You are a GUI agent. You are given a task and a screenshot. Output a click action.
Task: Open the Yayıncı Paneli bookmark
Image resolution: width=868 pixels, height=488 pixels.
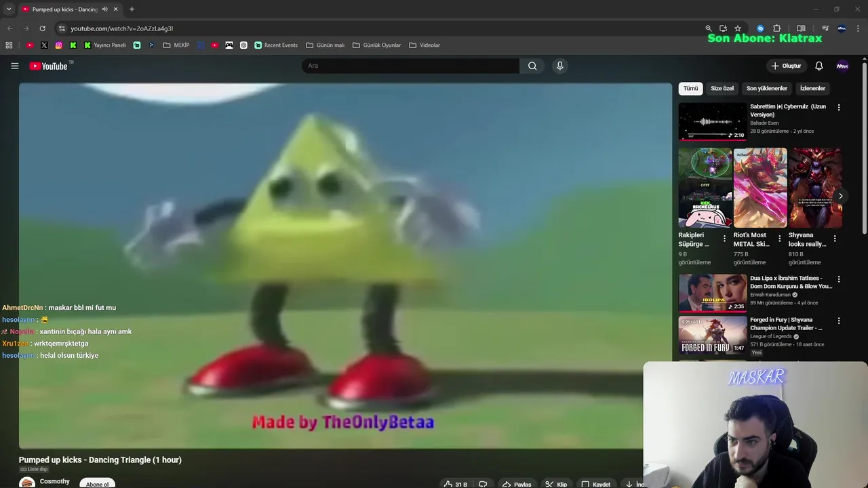(x=105, y=45)
